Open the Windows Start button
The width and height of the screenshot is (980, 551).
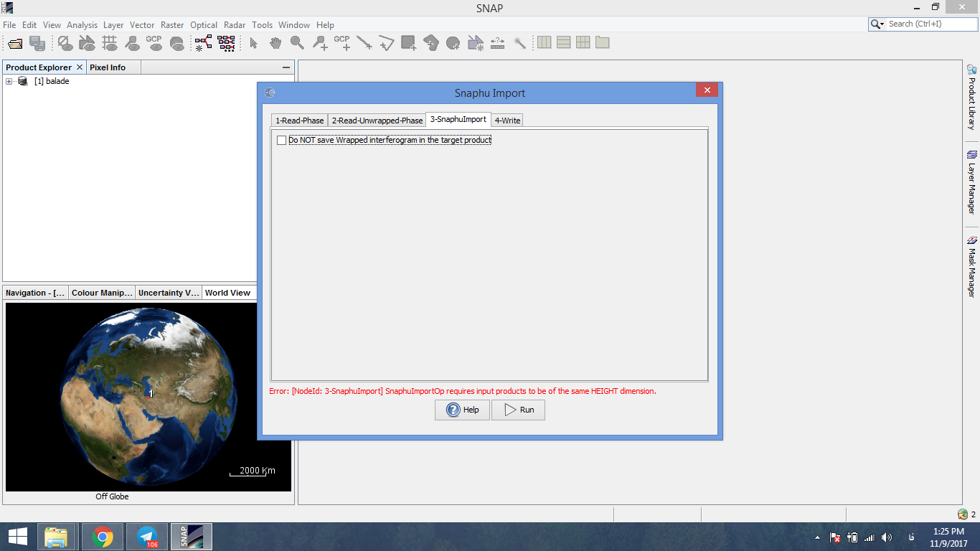(x=18, y=537)
